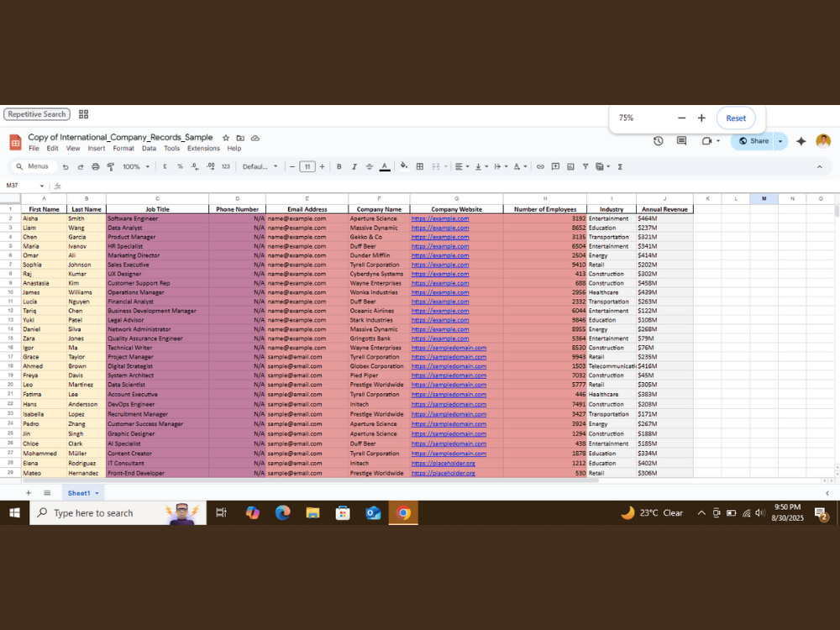Insert chart icon in toolbar
Image resolution: width=840 pixels, height=630 pixels.
570,166
